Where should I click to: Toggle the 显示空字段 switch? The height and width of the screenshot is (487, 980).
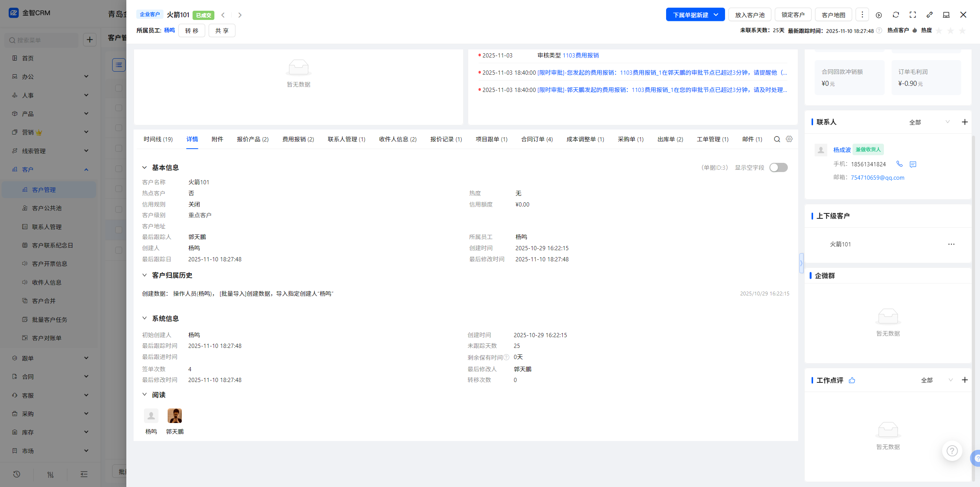click(778, 167)
